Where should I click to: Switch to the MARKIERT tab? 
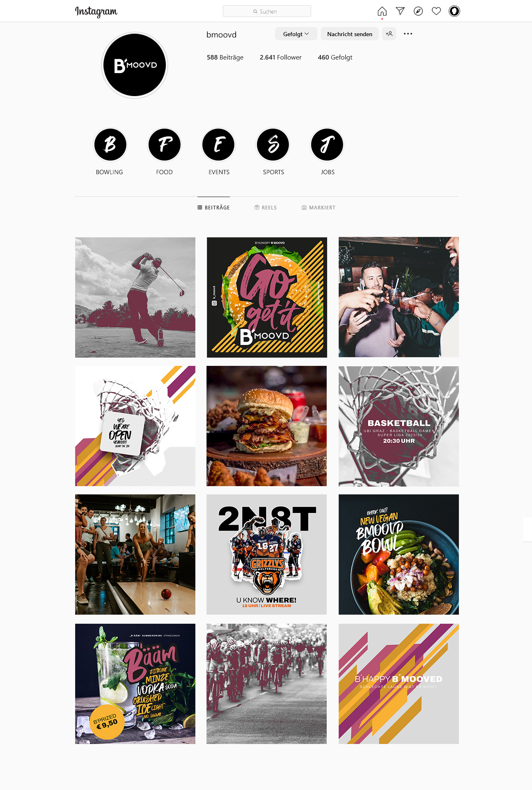click(x=319, y=207)
